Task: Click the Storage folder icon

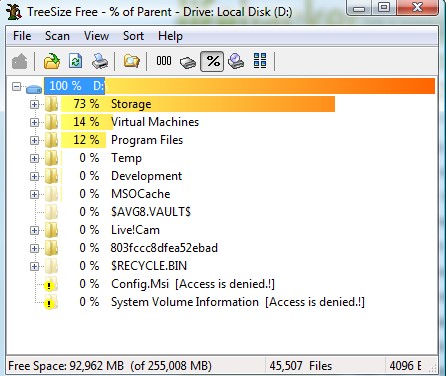Action: point(51,104)
